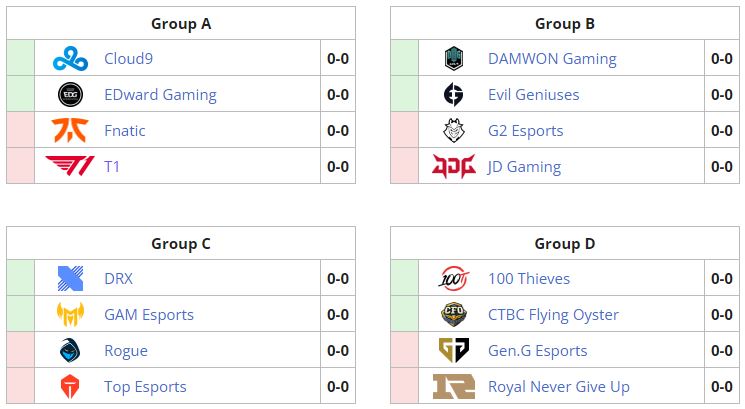Select the Group D header

pos(565,243)
